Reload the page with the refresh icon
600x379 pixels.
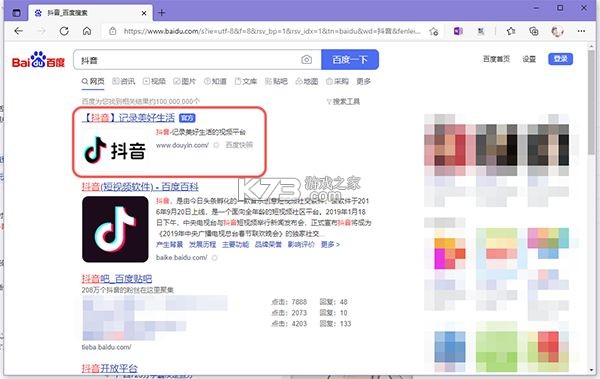pyautogui.click(x=64, y=31)
